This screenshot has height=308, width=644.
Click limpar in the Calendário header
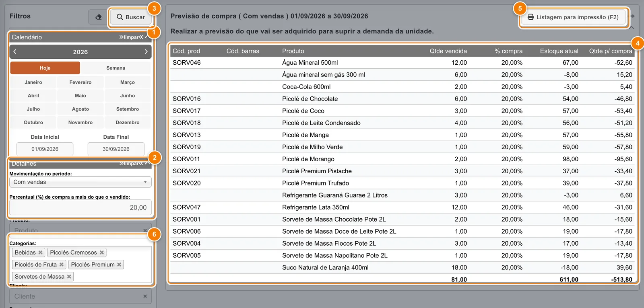(x=131, y=37)
